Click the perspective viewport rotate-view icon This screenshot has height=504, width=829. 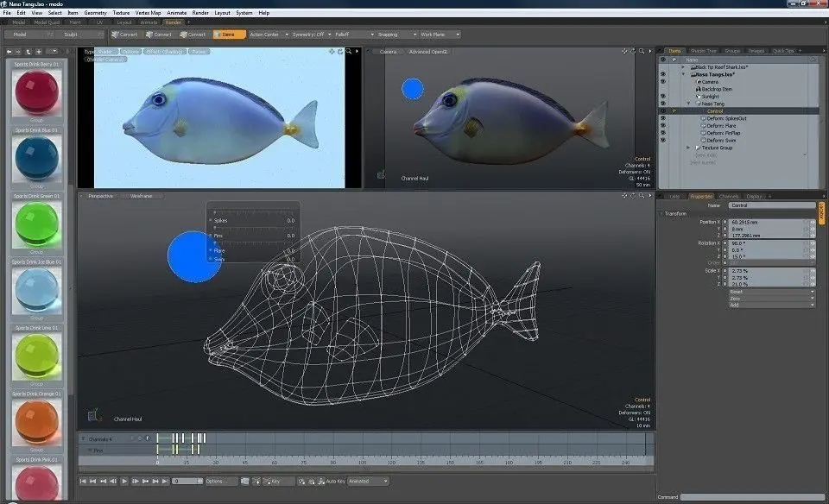tap(633, 195)
